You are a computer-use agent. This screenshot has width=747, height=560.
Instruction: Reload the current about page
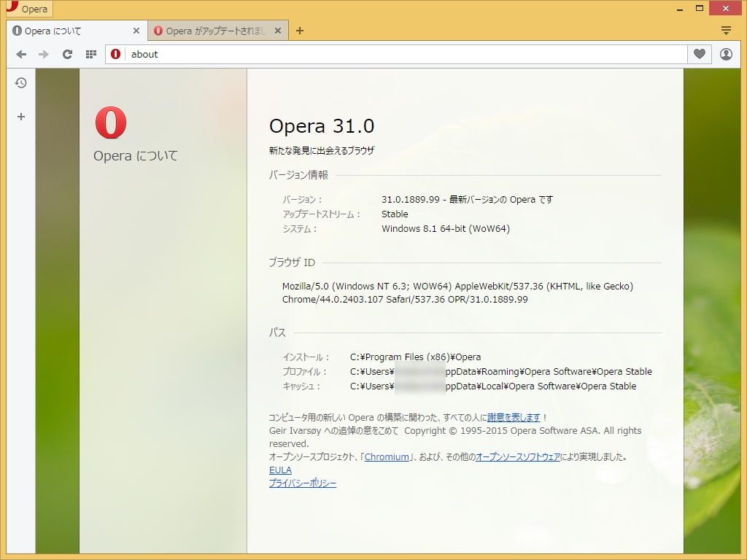click(x=67, y=54)
